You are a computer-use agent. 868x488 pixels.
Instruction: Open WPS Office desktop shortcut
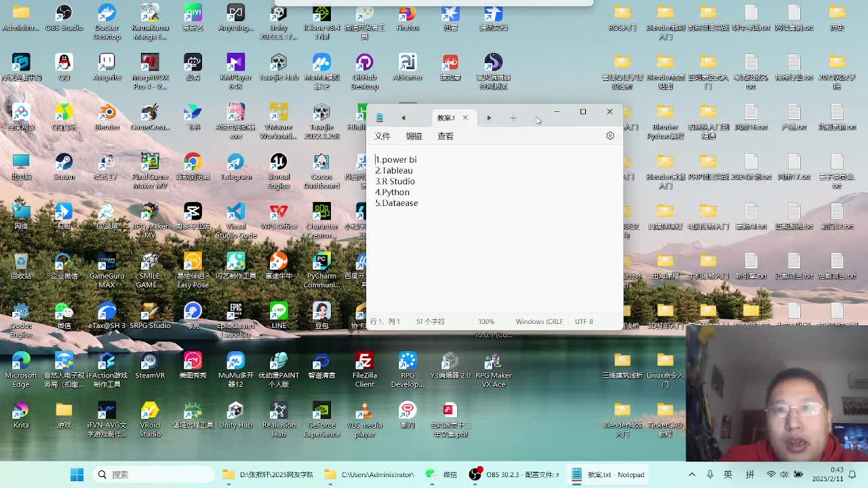(278, 216)
